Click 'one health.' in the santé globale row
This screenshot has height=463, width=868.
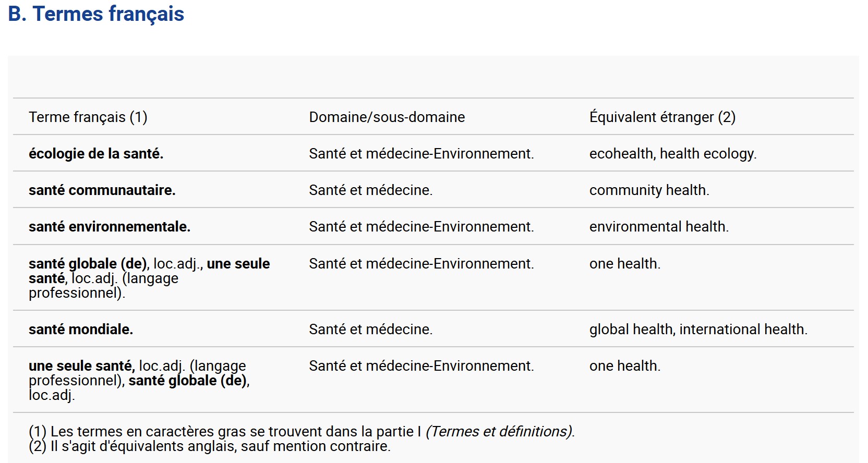click(x=625, y=263)
